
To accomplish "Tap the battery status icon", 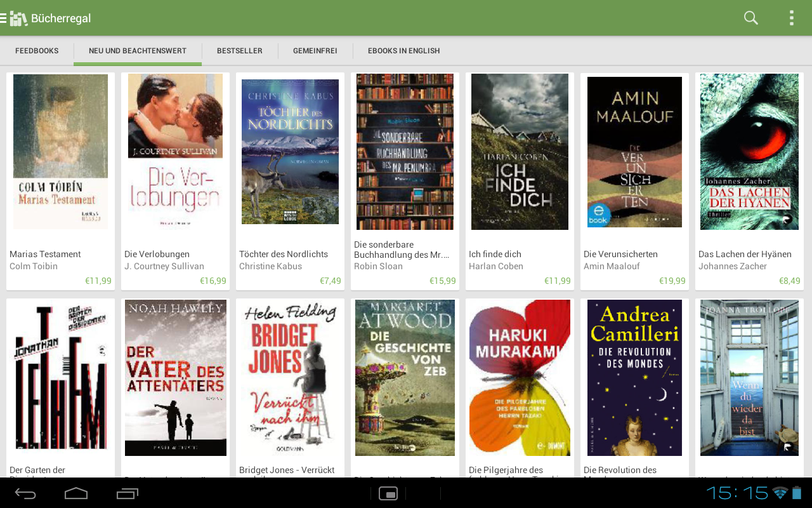I will point(797,493).
